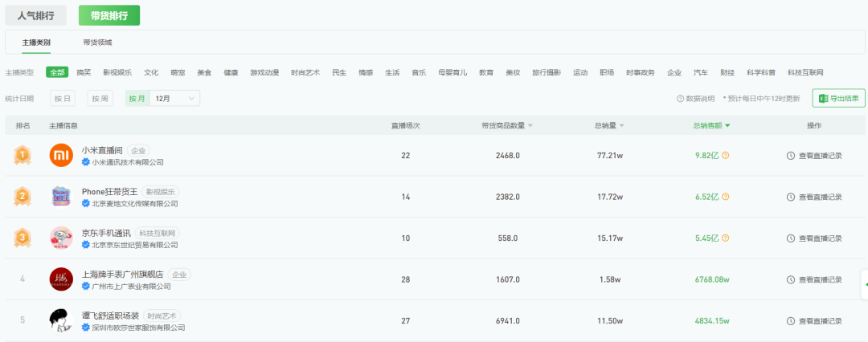Switch to 人气排行 tab
The width and height of the screenshot is (868, 342).
coord(36,15)
